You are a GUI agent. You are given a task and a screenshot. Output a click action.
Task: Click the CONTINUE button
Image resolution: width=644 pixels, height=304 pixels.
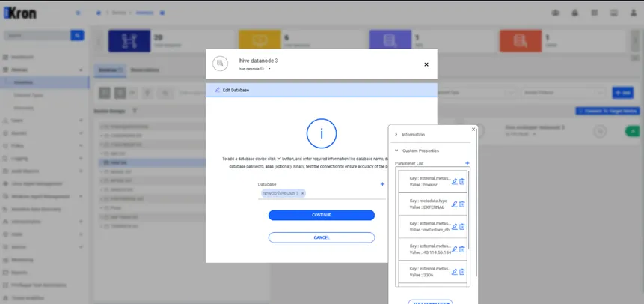322,215
